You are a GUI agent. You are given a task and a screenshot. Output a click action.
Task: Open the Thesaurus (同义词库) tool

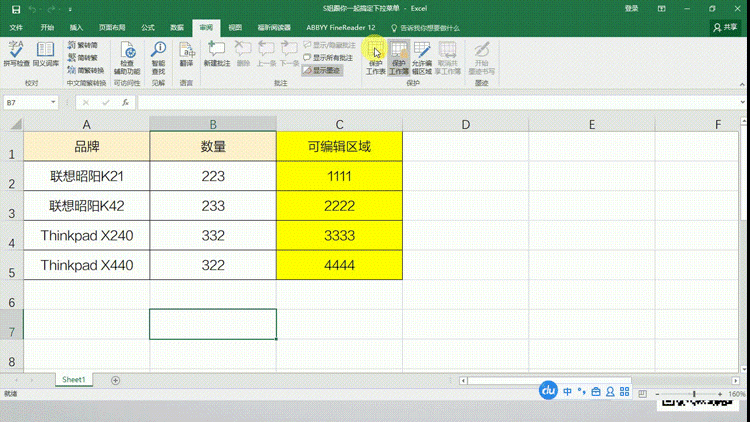(45, 54)
